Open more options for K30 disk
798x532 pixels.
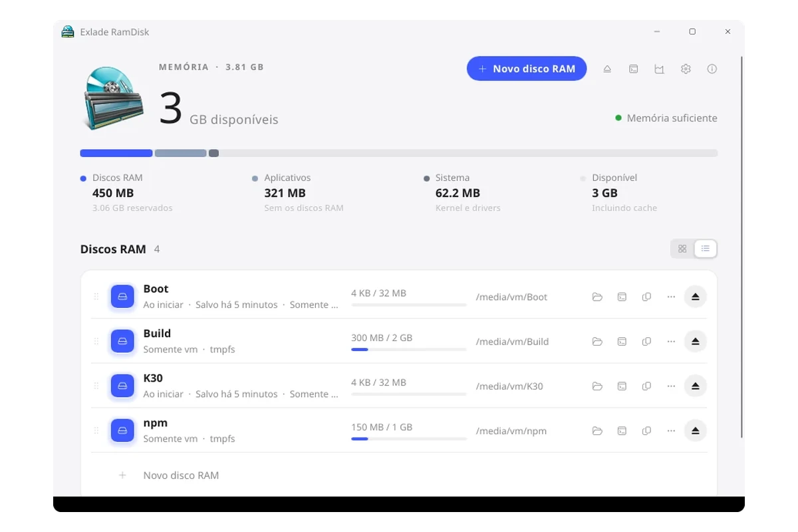(x=671, y=386)
